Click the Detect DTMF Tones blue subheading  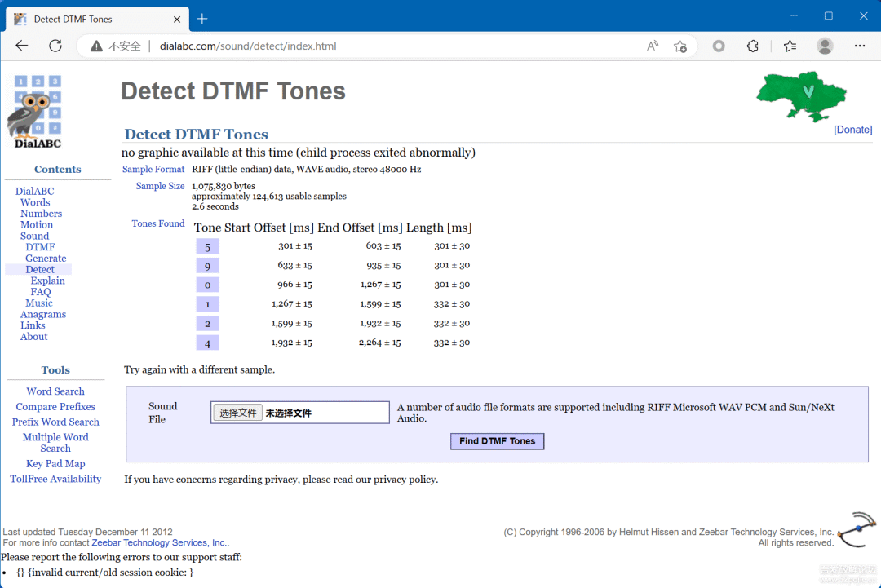pos(196,135)
